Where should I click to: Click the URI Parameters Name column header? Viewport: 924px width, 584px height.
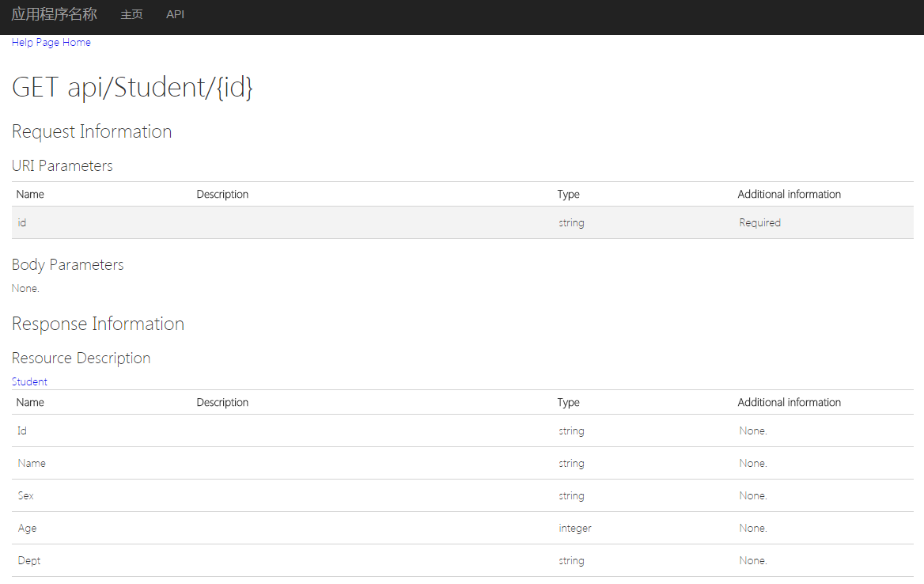[30, 195]
